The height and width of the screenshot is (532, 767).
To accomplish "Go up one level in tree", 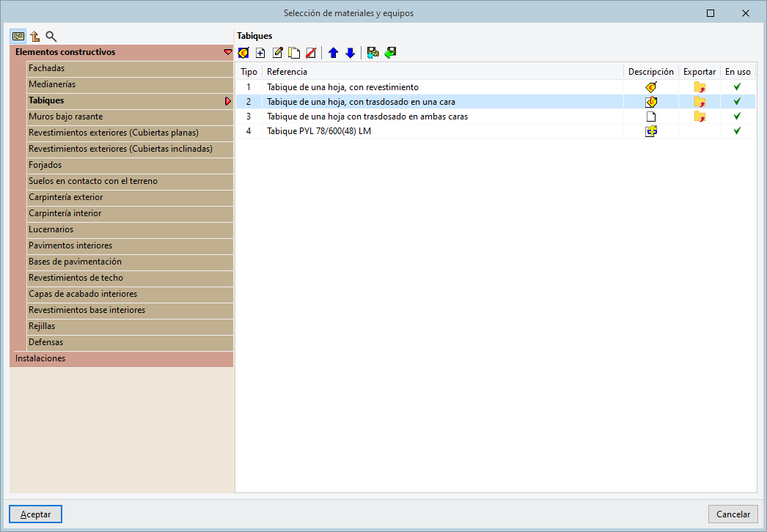I will coord(34,36).
